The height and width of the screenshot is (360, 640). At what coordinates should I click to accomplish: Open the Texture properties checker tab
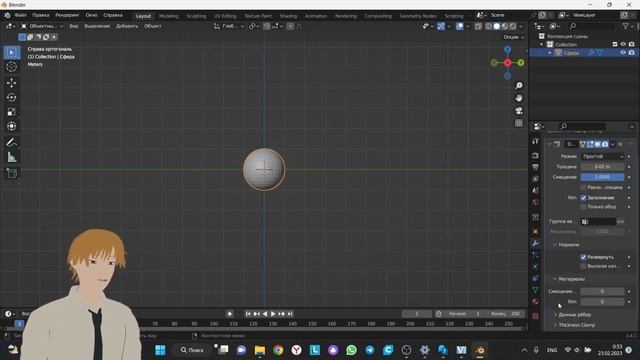536,316
